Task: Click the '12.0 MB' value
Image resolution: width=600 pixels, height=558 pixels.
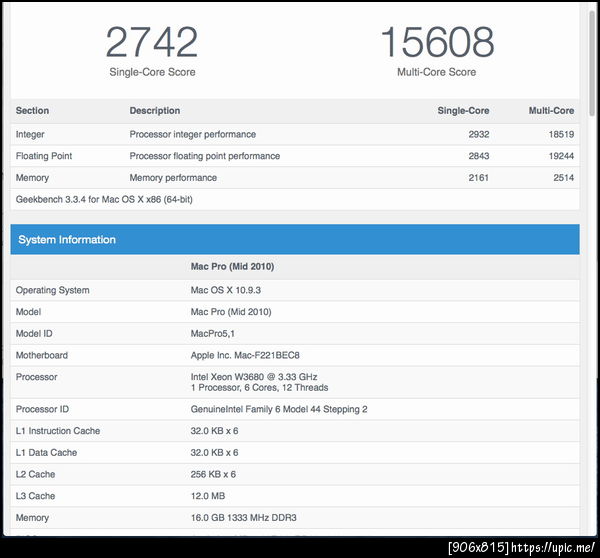Action: pyautogui.click(x=208, y=496)
